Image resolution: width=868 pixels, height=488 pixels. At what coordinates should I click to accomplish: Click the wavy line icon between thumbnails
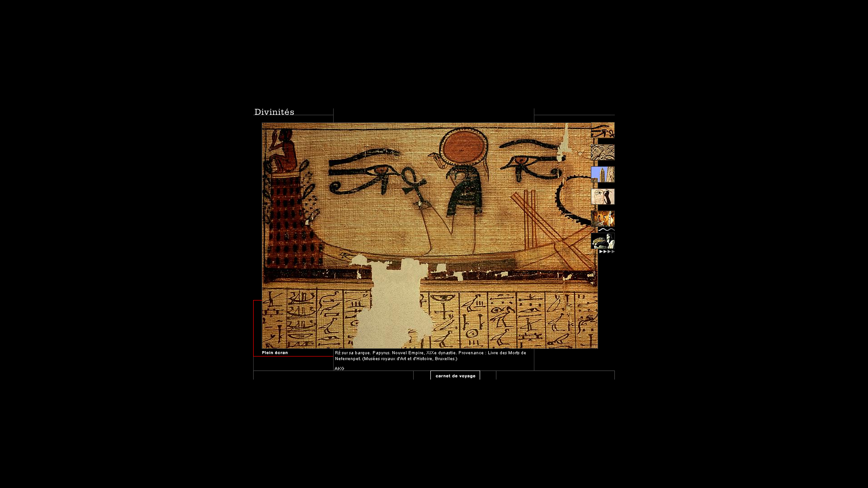[606, 230]
